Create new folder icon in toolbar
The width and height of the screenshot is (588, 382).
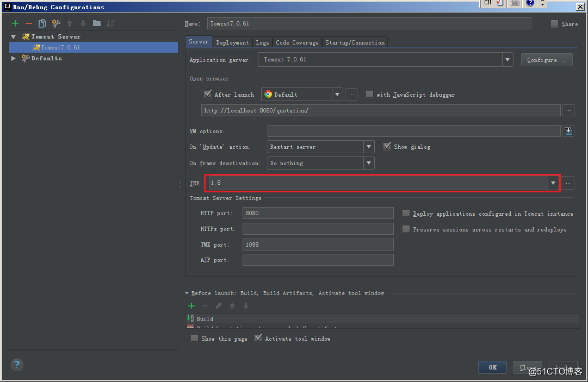coord(97,23)
